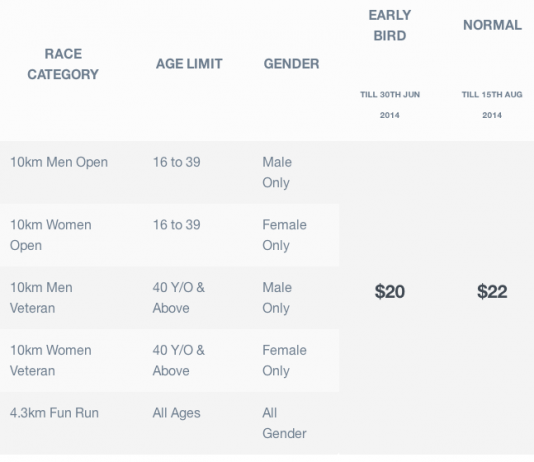Click the RACE CATEGORY column header
This screenshot has height=462, width=534.
pyautogui.click(x=63, y=64)
